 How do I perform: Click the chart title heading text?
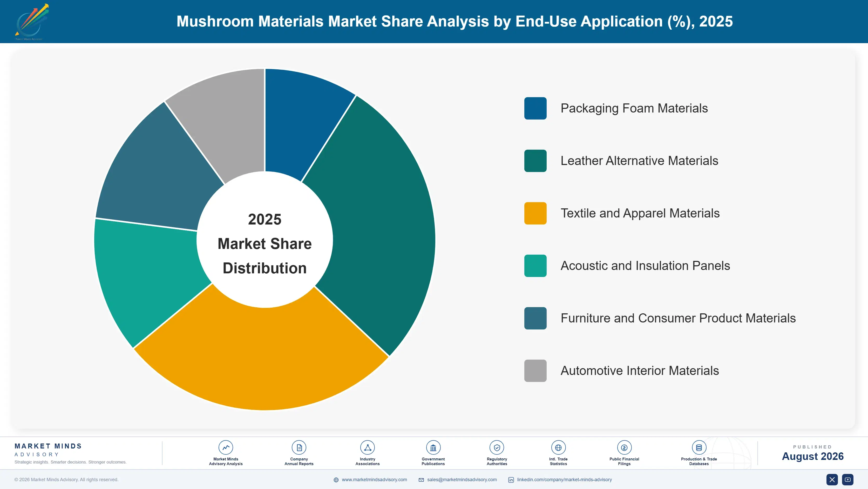(x=455, y=22)
